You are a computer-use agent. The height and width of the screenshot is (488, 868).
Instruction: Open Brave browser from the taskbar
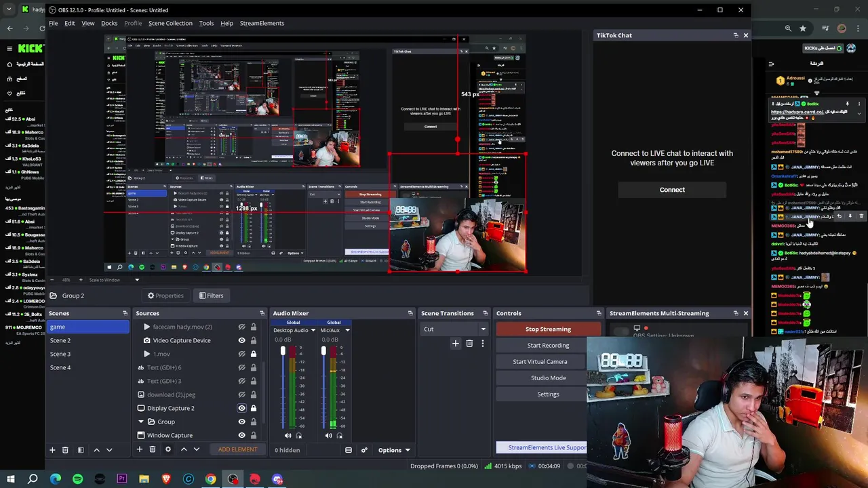coord(166,479)
